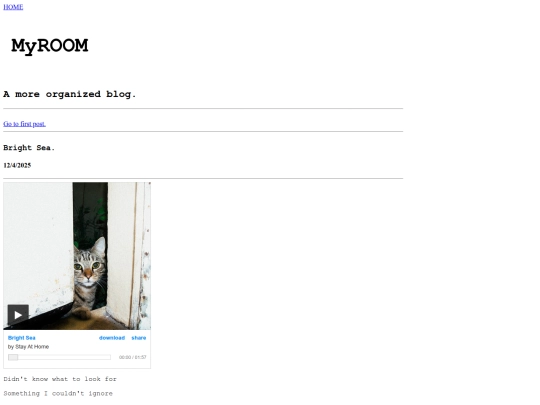Select the artist name Stay At Home
Image resolution: width=540 pixels, height=405 pixels.
tap(32, 347)
